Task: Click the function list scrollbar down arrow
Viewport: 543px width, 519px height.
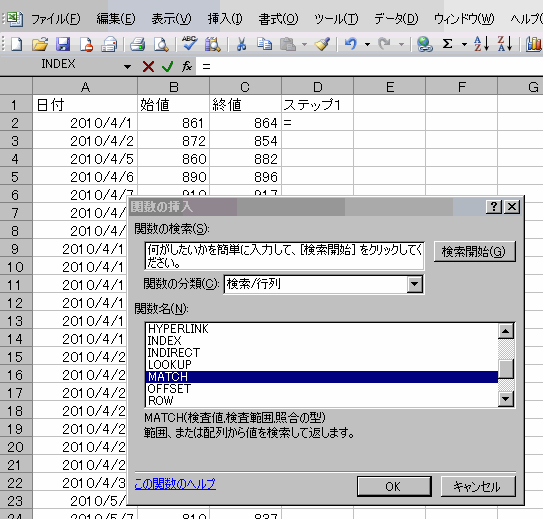Action: click(506, 399)
